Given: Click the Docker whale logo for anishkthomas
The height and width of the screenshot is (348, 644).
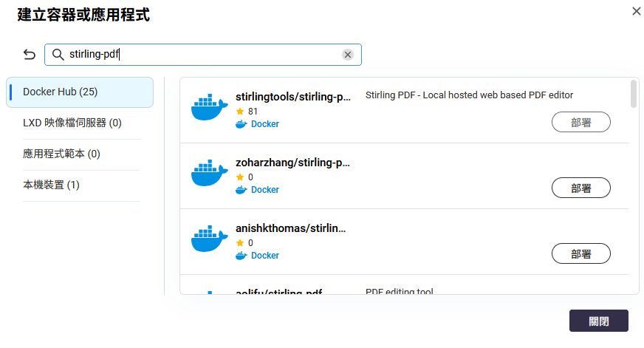Looking at the screenshot, I should tap(210, 239).
